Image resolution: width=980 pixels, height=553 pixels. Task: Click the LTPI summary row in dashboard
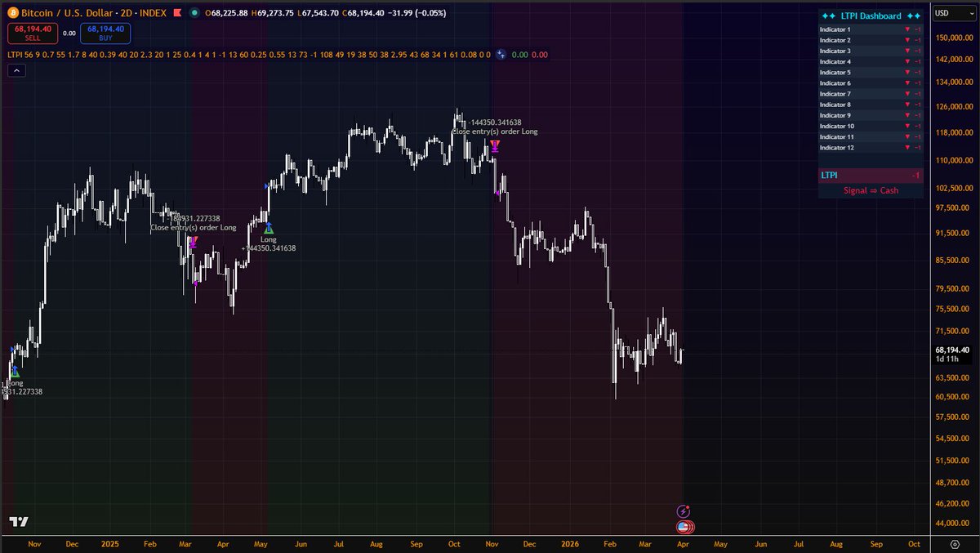(x=871, y=175)
